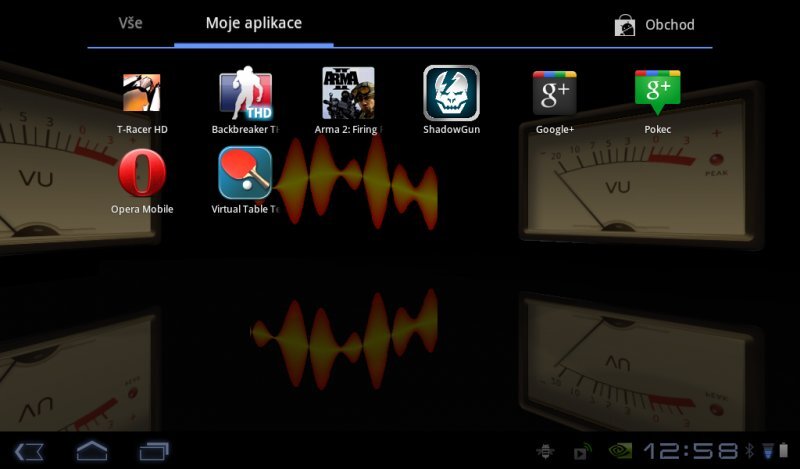Switch to the Vše tab
Viewport: 800px width, 469px height.
point(130,23)
